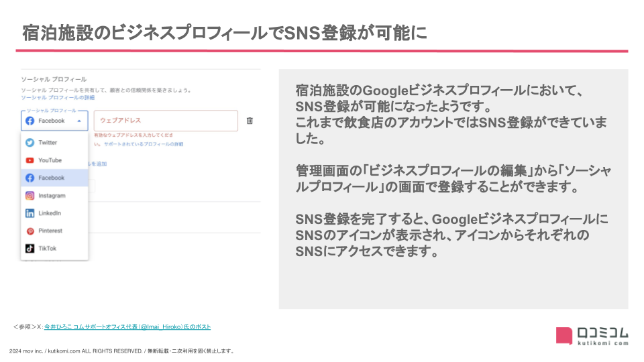Click the Pinterest logo icon
644x362 pixels.
point(30,231)
